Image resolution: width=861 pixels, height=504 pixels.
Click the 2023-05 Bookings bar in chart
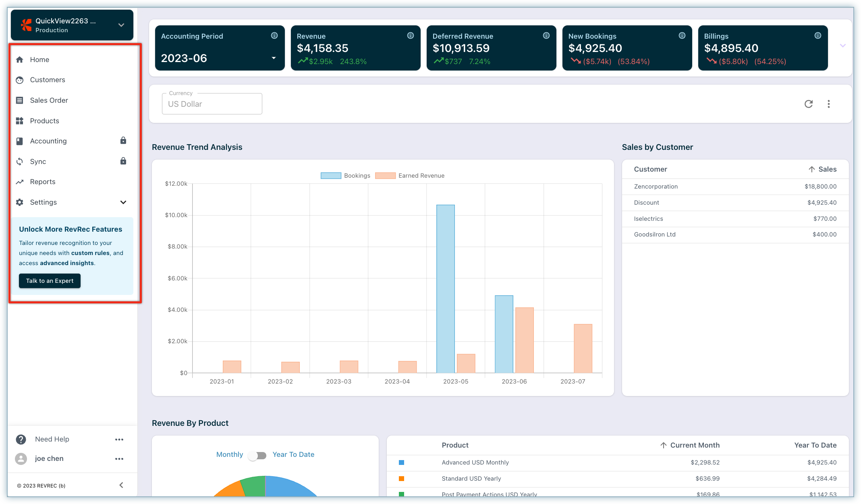click(446, 289)
